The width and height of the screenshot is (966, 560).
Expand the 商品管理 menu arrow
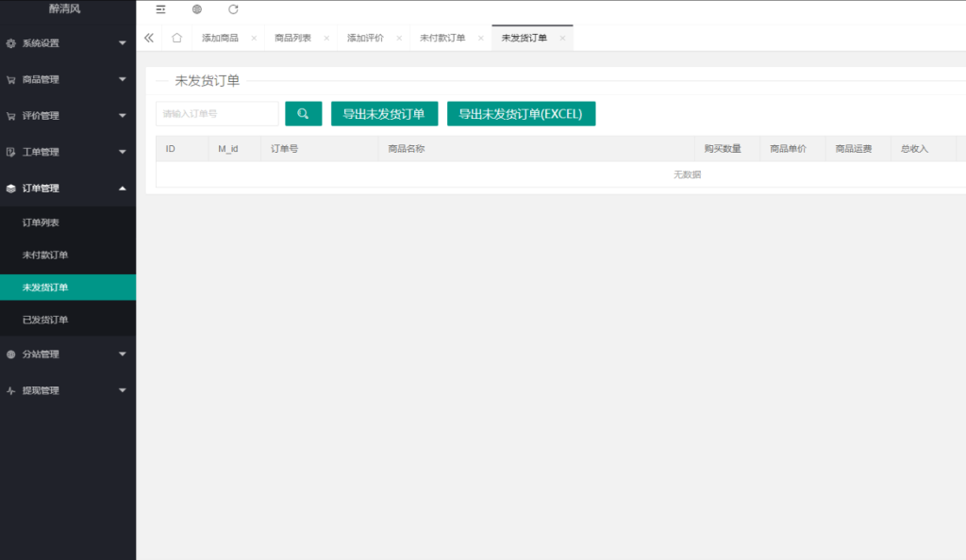(x=122, y=79)
